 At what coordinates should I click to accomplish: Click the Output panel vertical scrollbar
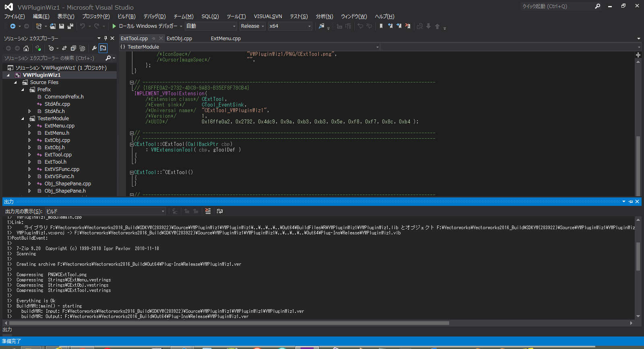pos(638,256)
